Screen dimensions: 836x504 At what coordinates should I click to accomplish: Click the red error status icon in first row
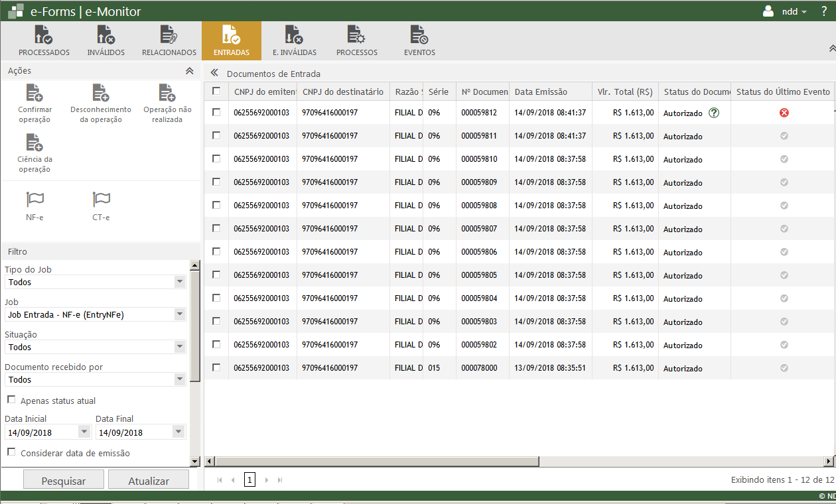tap(784, 113)
